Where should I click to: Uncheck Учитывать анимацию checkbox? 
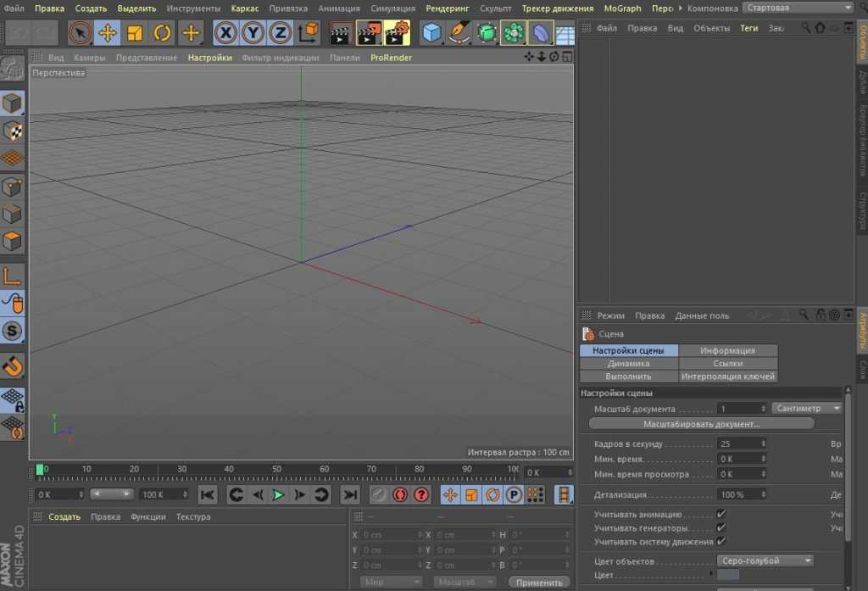point(721,514)
